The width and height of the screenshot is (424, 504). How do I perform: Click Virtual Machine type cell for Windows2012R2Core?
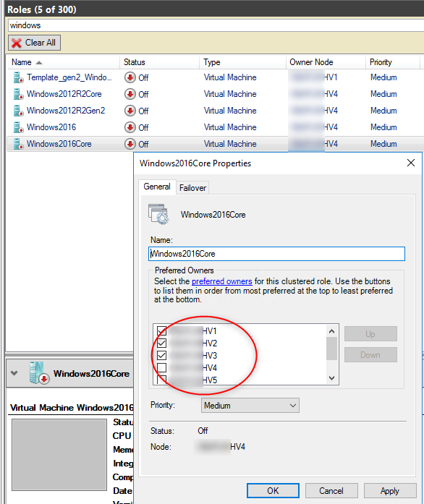(x=230, y=94)
